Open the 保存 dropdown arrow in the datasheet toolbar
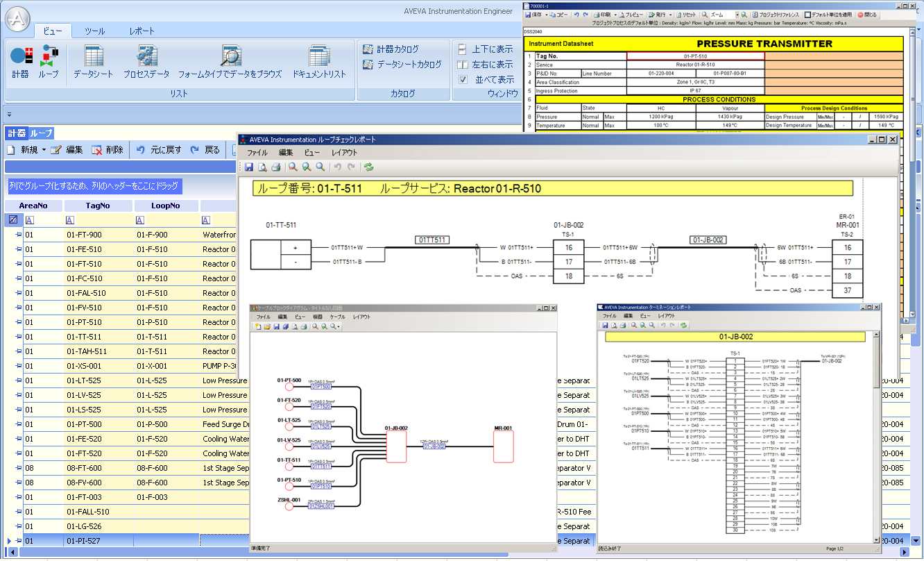The height and width of the screenshot is (561, 924). tap(547, 14)
